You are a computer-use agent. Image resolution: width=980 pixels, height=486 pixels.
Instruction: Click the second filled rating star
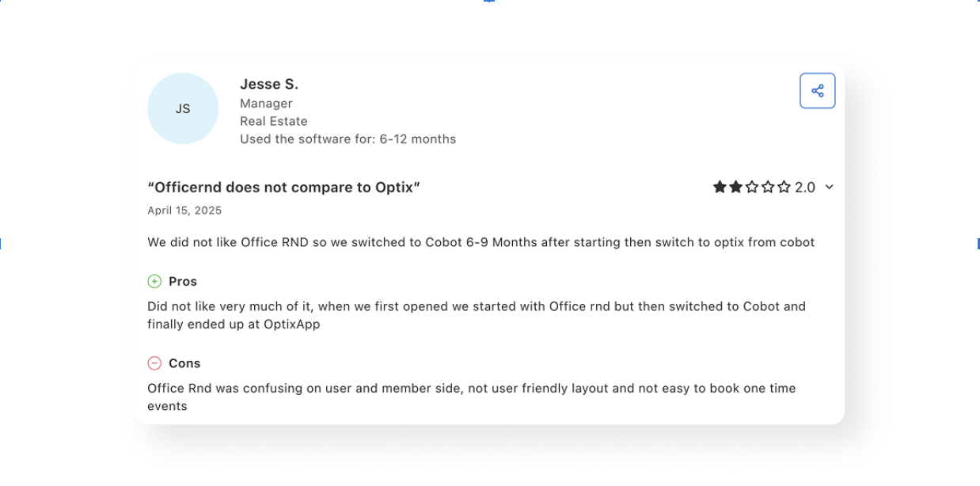click(735, 187)
